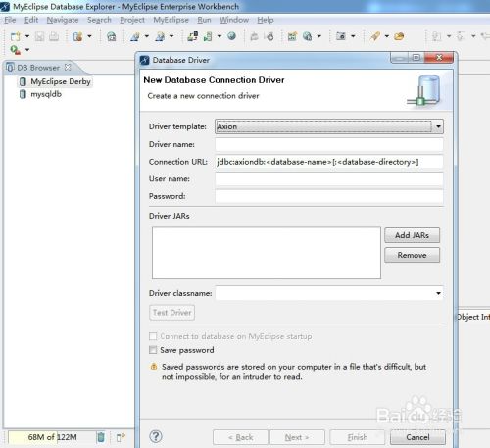The image size is (490, 448).
Task: Click into the Driver name field
Action: (x=329, y=144)
